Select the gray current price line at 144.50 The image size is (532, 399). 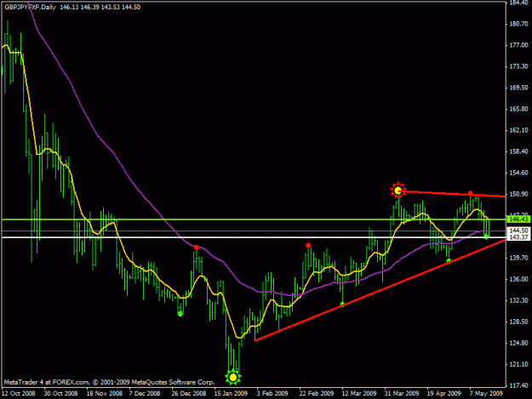[254, 231]
